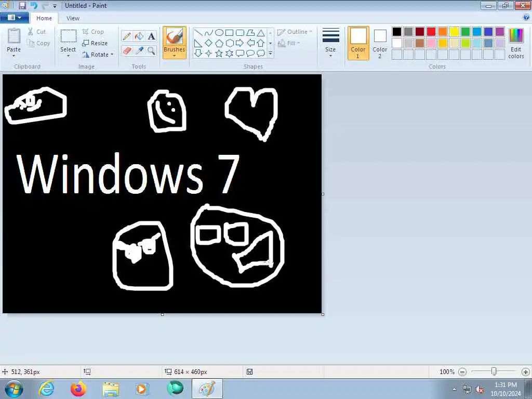This screenshot has height=399, width=532.
Task: Expand the shapes gallery more arrow
Action: tap(270, 54)
